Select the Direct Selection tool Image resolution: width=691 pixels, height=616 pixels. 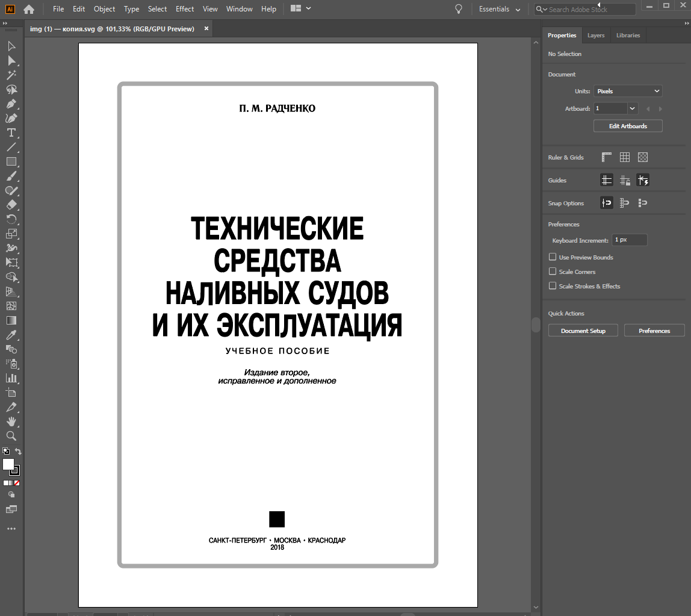(x=11, y=60)
